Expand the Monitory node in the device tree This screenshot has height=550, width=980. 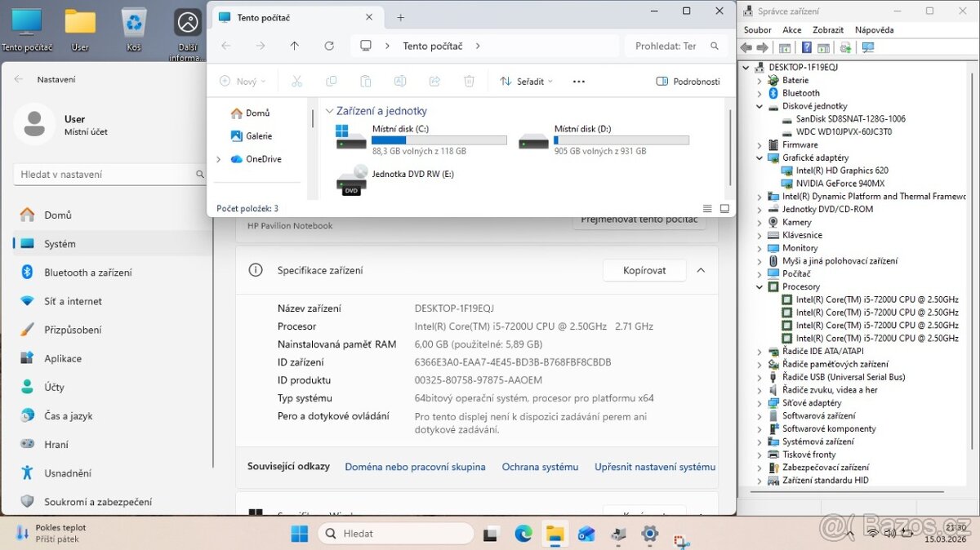click(759, 247)
